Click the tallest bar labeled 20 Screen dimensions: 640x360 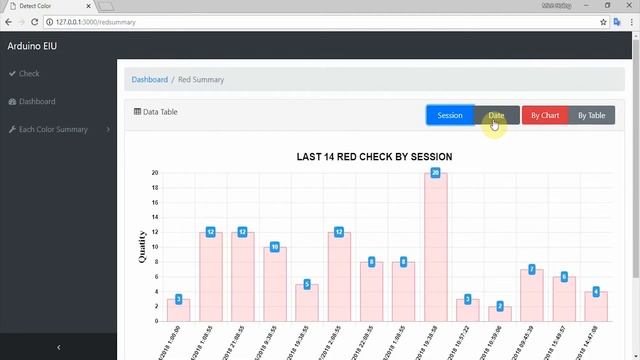[x=436, y=247]
